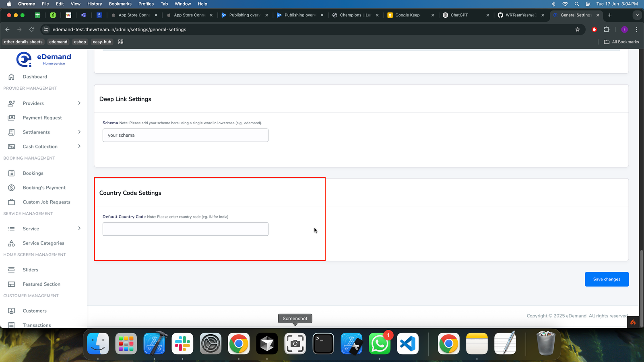Click the Service Categories icon

pos(11,243)
